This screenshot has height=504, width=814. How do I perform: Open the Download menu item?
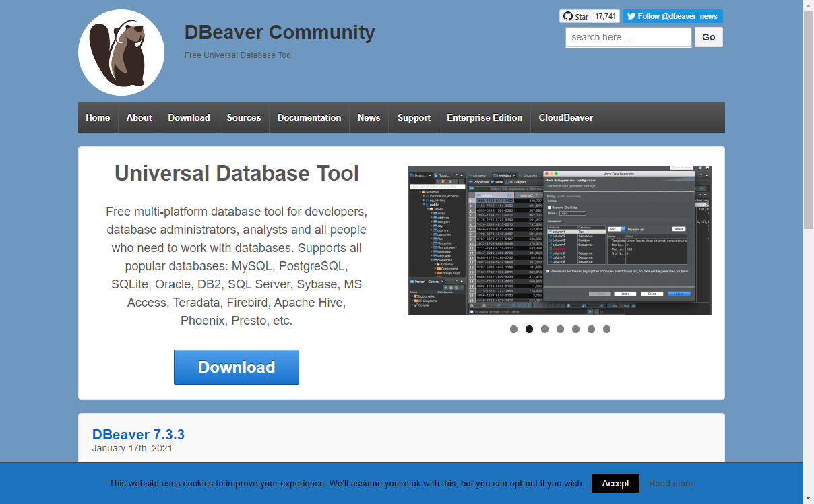(189, 117)
